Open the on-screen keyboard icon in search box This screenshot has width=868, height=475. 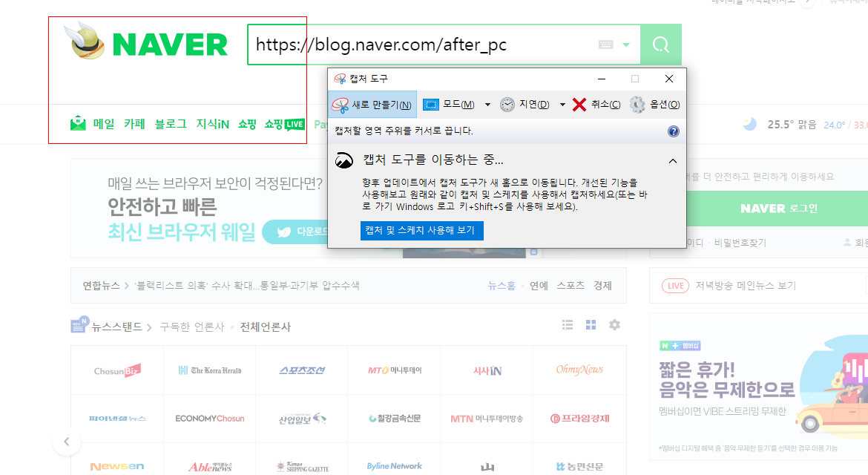605,45
